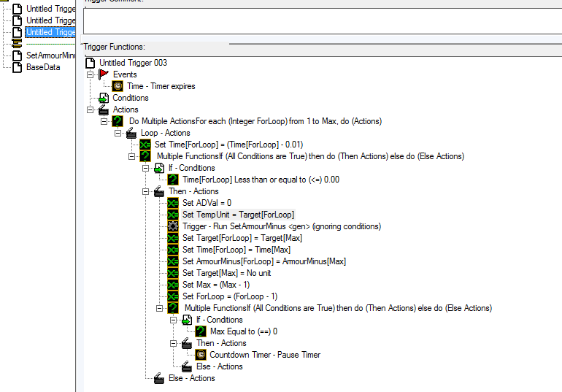The image size is (562, 392).
Task: Click the Conditions green arrow icon
Action: coord(104,98)
